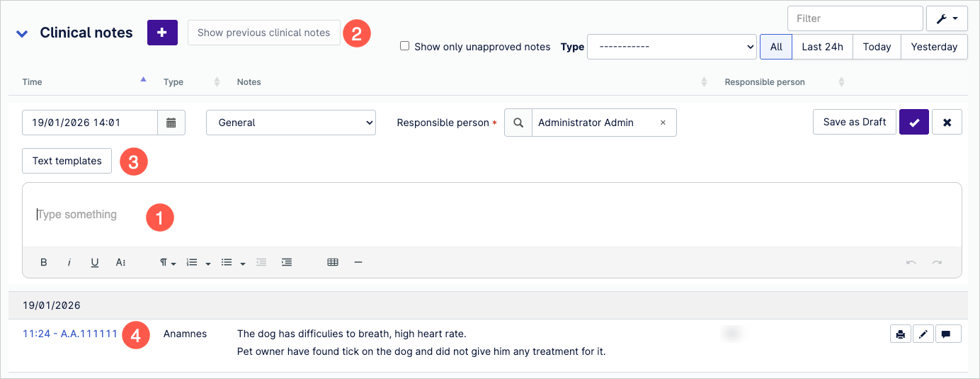
Task: Clear Administrator Admin with the x icon
Action: (x=663, y=123)
